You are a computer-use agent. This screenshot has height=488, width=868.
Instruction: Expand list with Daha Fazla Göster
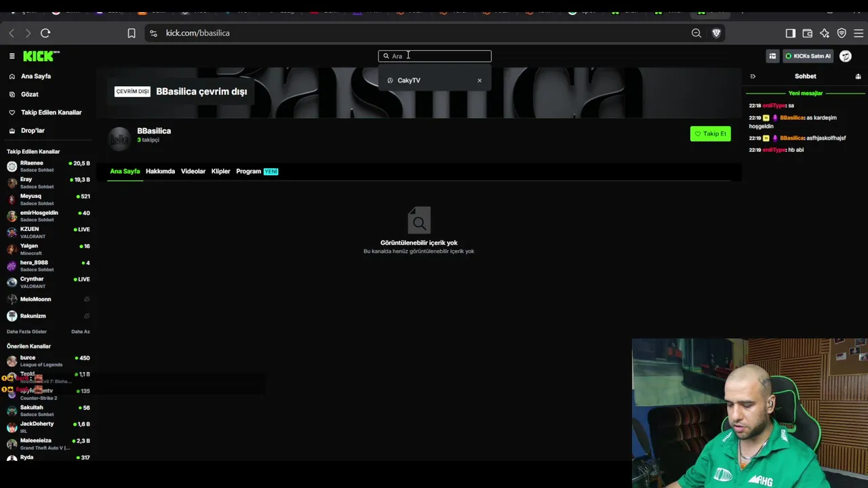(x=26, y=331)
